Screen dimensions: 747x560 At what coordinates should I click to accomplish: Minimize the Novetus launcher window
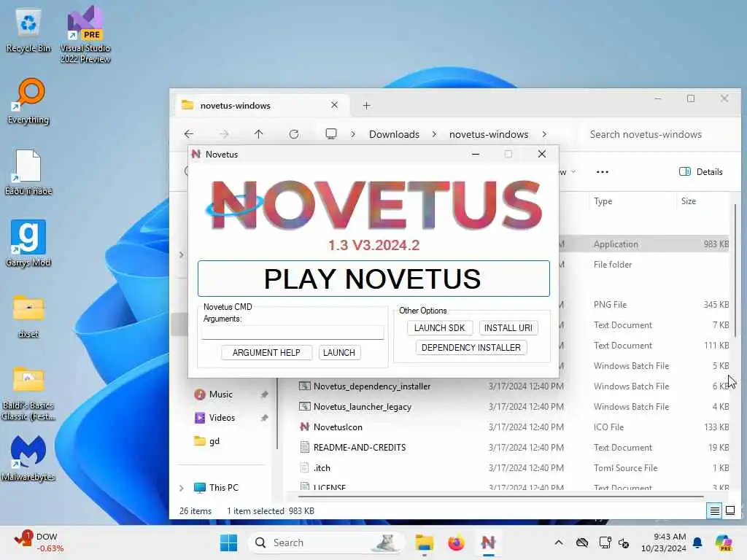click(476, 155)
